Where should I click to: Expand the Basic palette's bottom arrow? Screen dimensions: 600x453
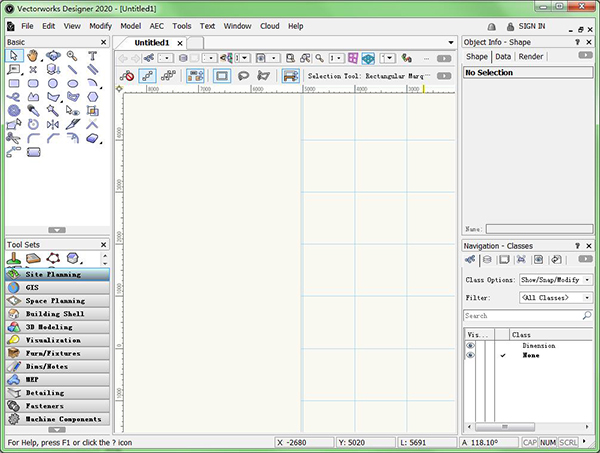coord(57,230)
